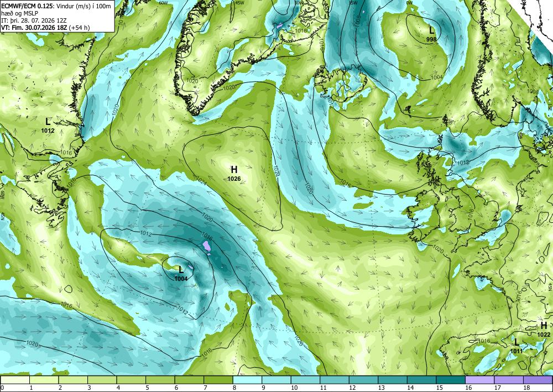553x392 pixels.
Task: Click the 'L' marker of the 1004 low
Action: tap(181, 270)
